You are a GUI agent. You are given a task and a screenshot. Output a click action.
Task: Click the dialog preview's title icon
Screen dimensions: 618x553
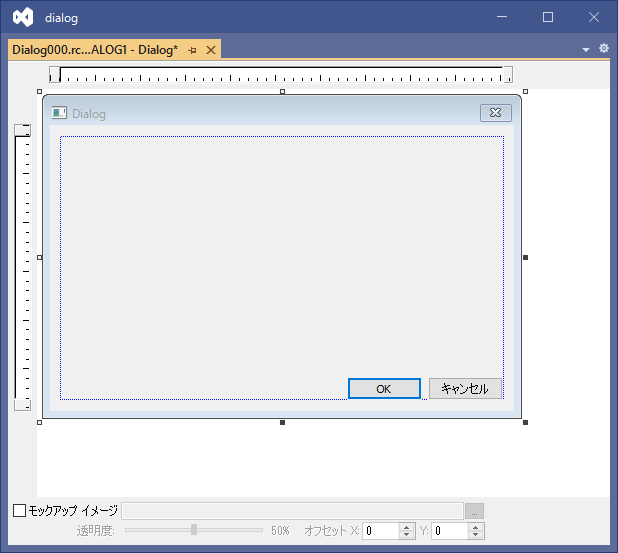60,114
